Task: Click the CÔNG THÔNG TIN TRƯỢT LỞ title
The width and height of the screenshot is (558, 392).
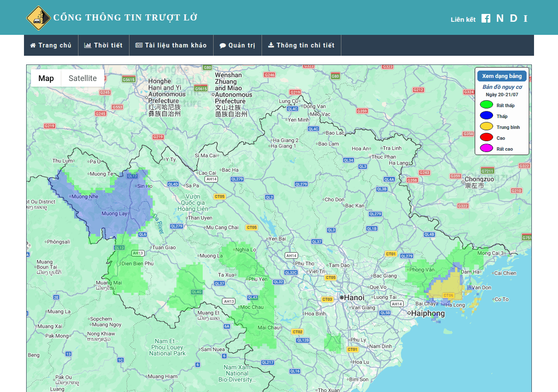Action: click(126, 17)
